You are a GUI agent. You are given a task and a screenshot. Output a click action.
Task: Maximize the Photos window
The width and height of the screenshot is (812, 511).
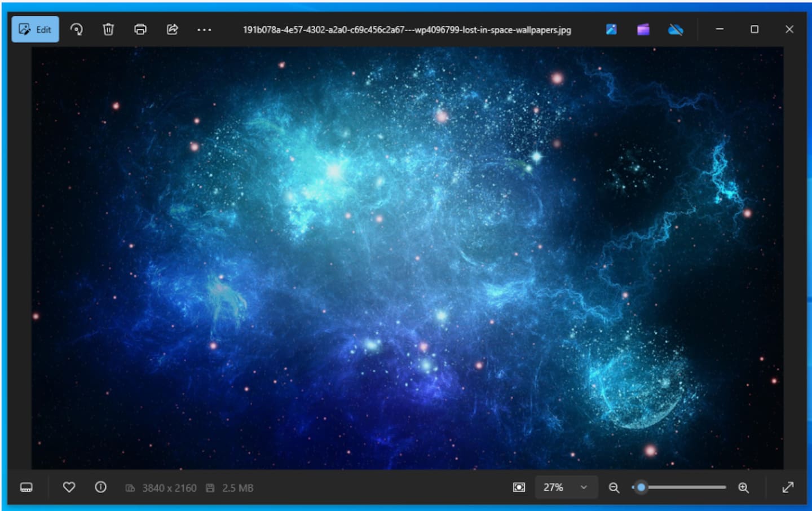(x=754, y=29)
